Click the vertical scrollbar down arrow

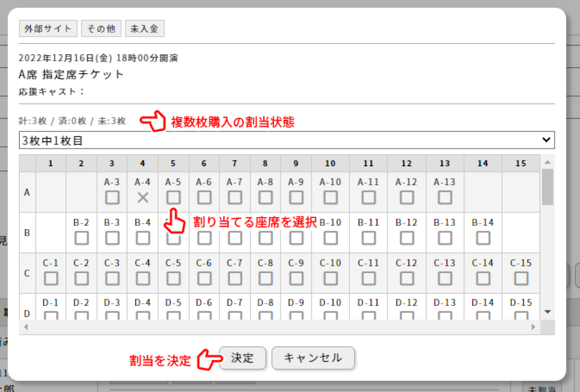click(547, 312)
